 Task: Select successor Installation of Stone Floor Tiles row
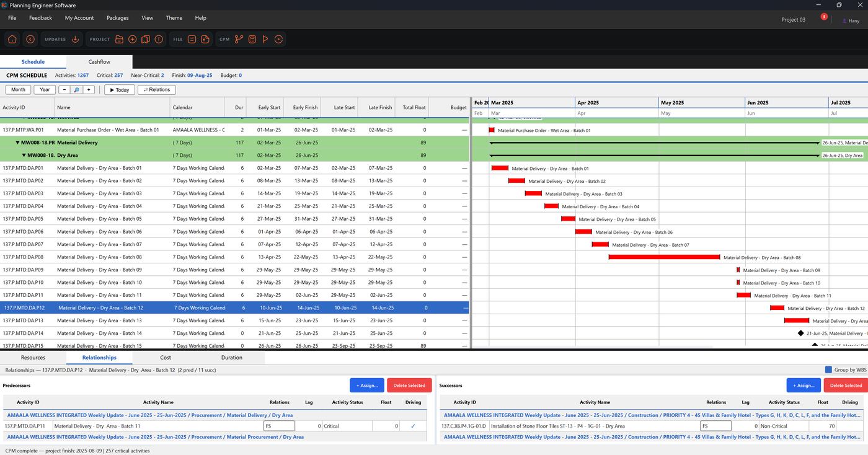[x=651, y=426]
